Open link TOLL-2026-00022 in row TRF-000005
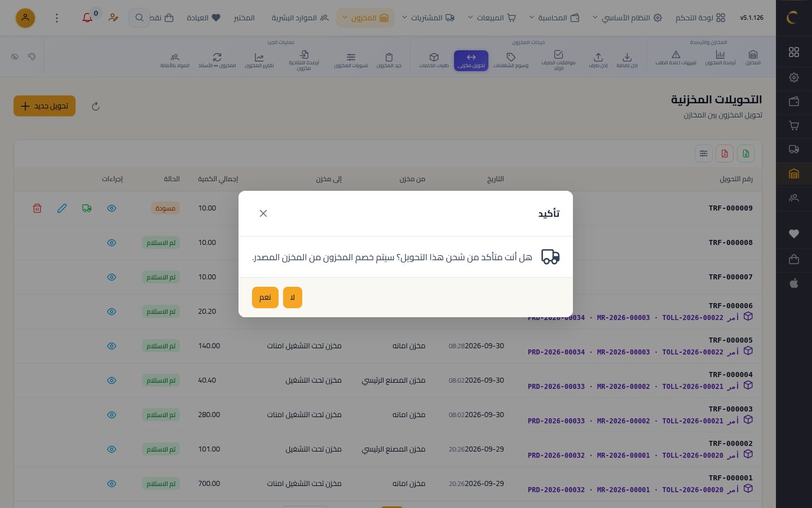 [x=692, y=352]
